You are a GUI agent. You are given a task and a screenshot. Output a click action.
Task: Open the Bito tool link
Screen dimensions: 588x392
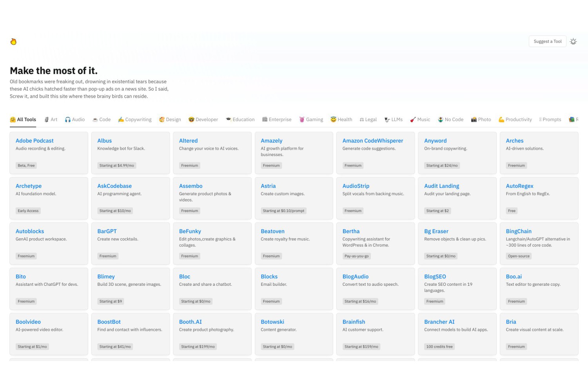pyautogui.click(x=21, y=277)
